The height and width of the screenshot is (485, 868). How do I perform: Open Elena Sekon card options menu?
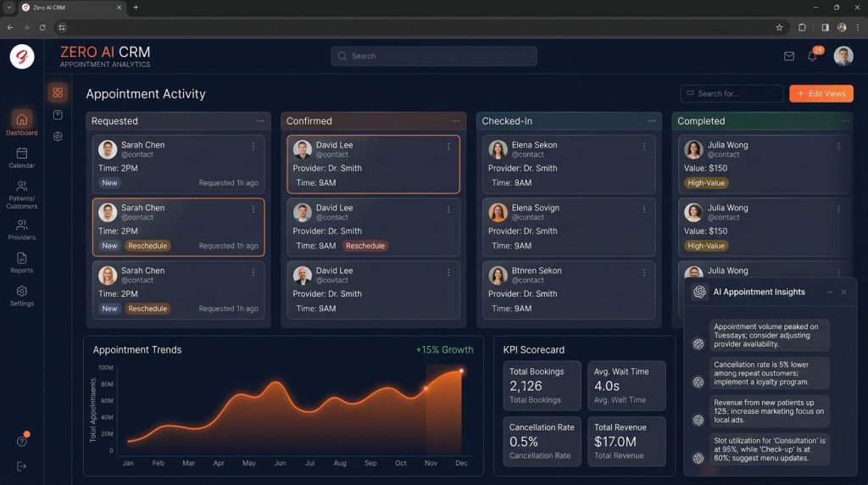coord(644,147)
